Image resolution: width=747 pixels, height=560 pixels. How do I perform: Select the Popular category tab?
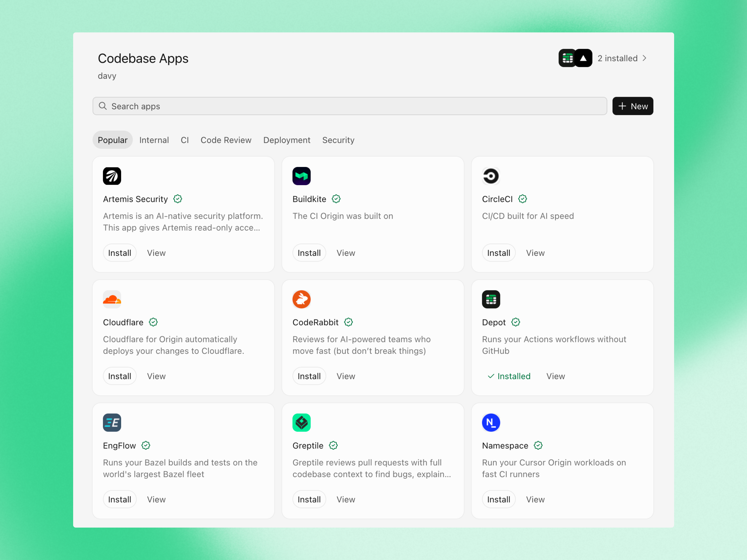pos(113,140)
